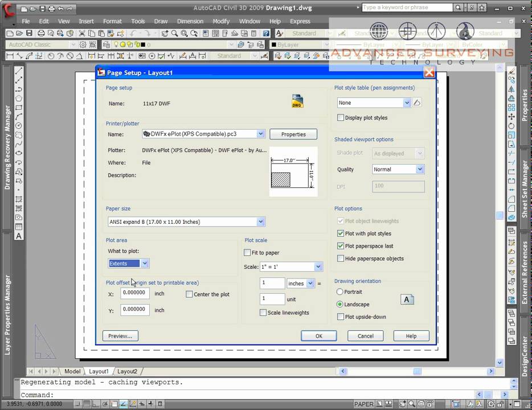Click OK in Page Setup
Screen dimensions: 532x410
click(x=319, y=336)
